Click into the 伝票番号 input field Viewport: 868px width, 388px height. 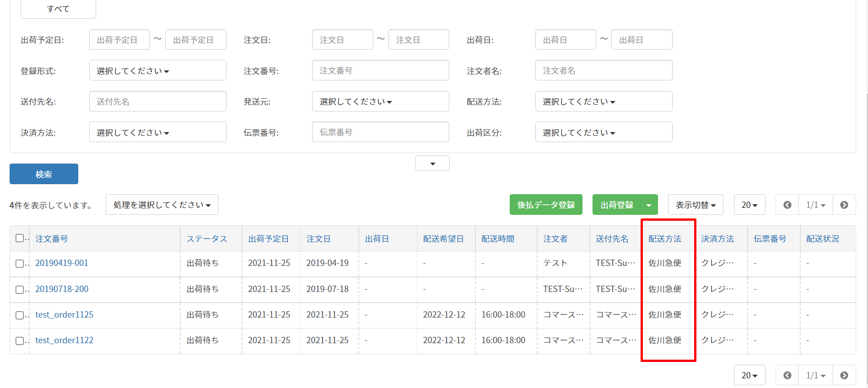pyautogui.click(x=381, y=132)
